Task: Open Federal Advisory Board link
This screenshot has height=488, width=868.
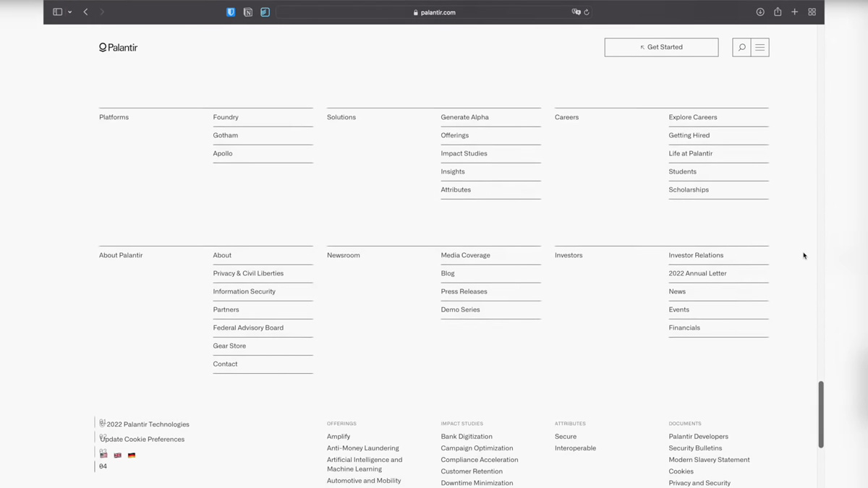Action: [x=248, y=328]
